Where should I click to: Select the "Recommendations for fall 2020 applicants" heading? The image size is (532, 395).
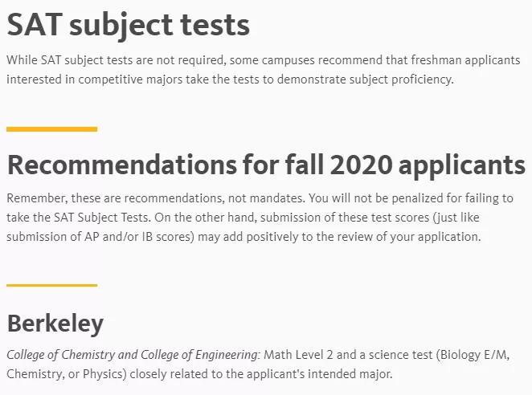point(265,165)
